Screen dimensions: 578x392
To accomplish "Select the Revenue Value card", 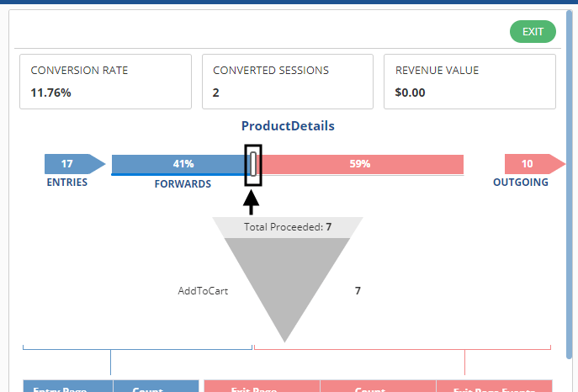I will 469,82.
